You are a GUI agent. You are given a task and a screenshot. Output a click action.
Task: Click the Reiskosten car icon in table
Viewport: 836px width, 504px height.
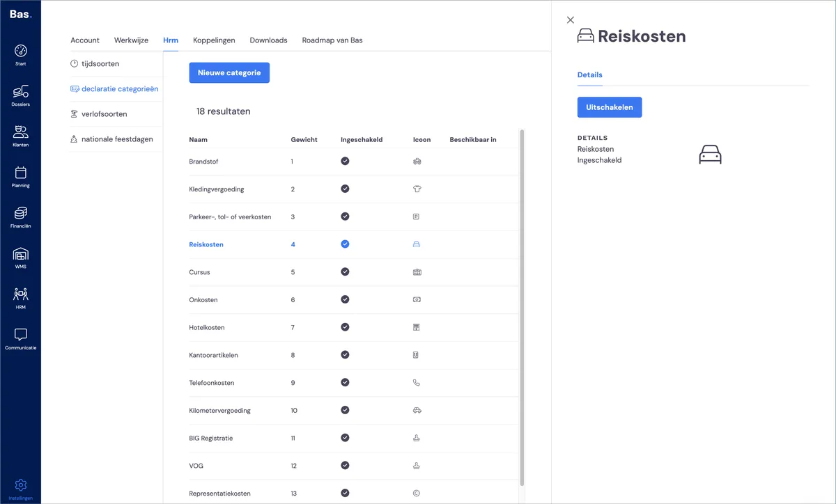[417, 244]
